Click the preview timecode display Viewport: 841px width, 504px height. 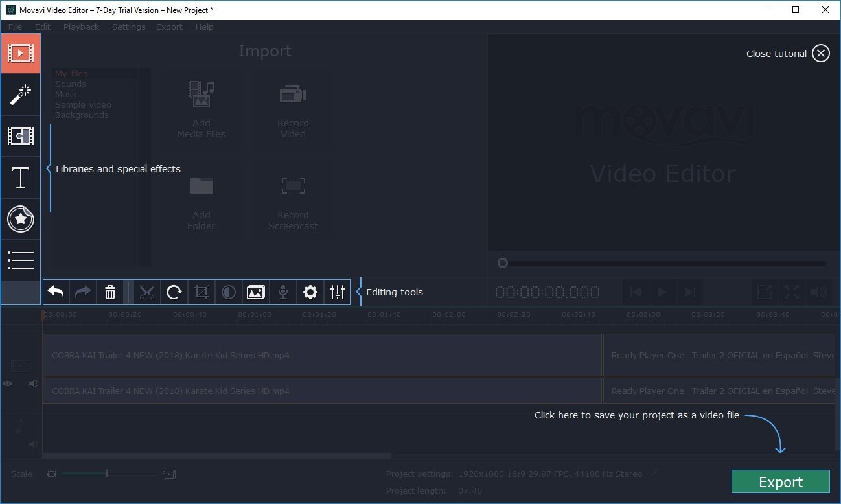[x=547, y=292]
